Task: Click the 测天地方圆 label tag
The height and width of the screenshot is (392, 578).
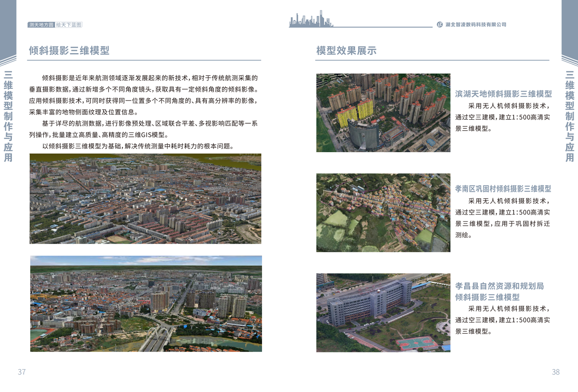Action: (41, 25)
